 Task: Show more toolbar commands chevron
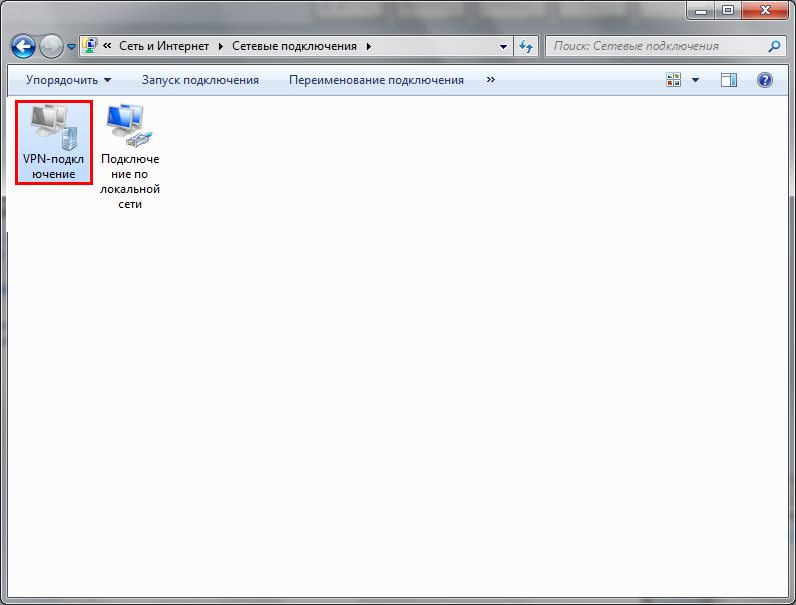490,80
